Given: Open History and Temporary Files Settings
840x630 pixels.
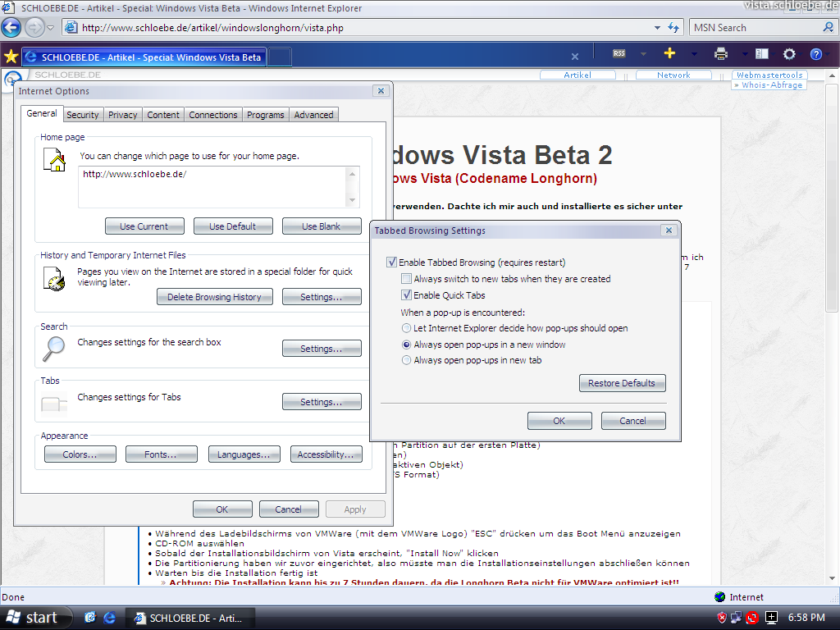Looking at the screenshot, I should tap(322, 297).
